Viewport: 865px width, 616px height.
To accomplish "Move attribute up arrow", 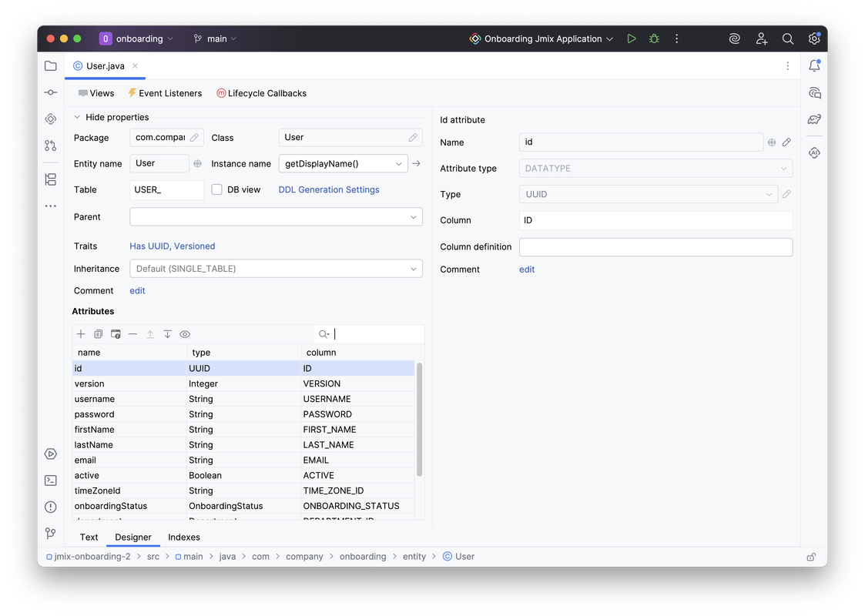I will click(150, 334).
